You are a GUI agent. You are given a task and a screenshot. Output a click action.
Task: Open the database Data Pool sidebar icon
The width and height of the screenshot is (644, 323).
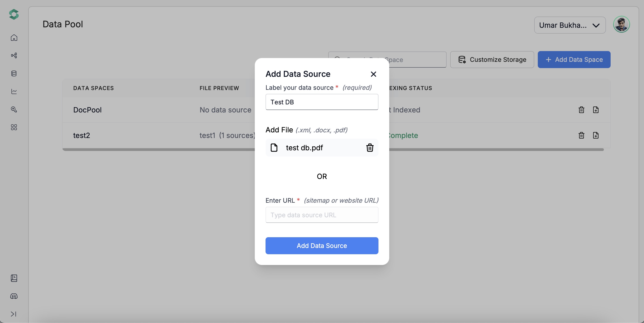click(14, 73)
